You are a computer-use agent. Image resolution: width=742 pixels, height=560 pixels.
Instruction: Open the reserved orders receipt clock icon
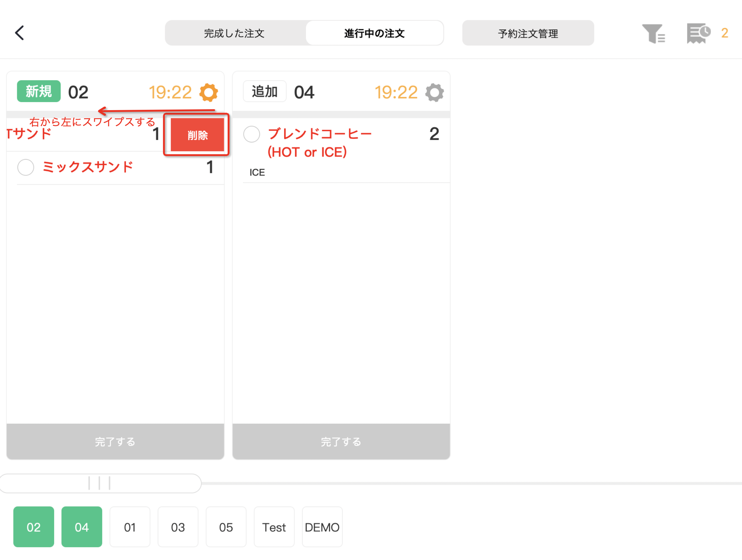click(x=699, y=33)
